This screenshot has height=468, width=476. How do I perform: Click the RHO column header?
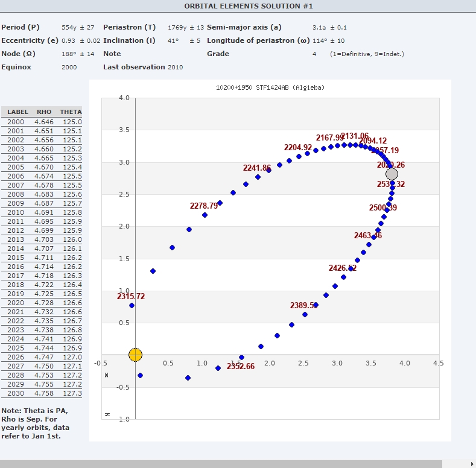pyautogui.click(x=44, y=112)
